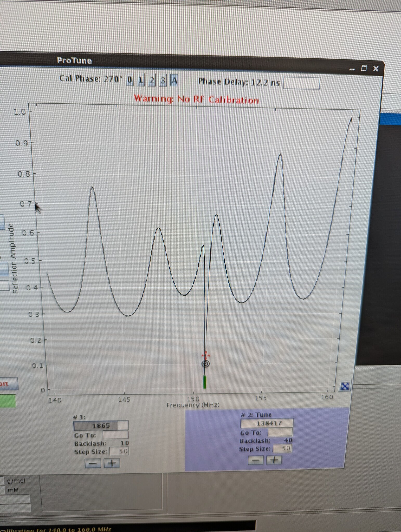Select Cal Phase option 2
This screenshot has width=401, height=532.
coord(152,81)
